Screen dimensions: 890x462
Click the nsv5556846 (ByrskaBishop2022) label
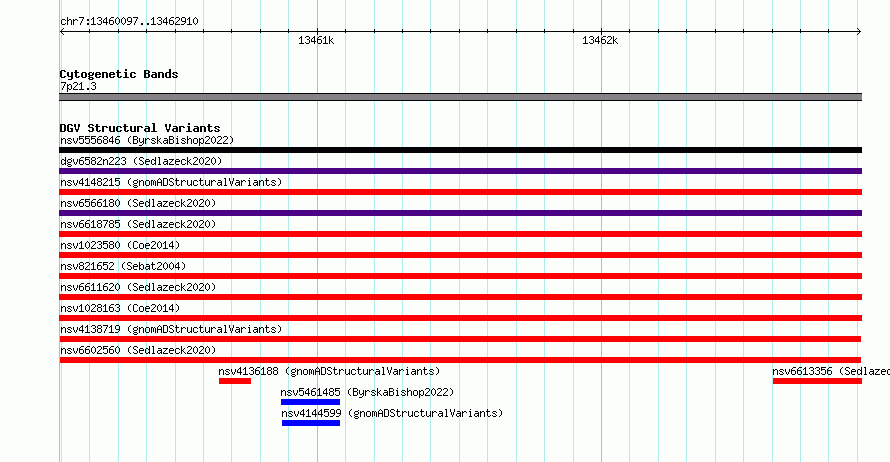pos(147,140)
